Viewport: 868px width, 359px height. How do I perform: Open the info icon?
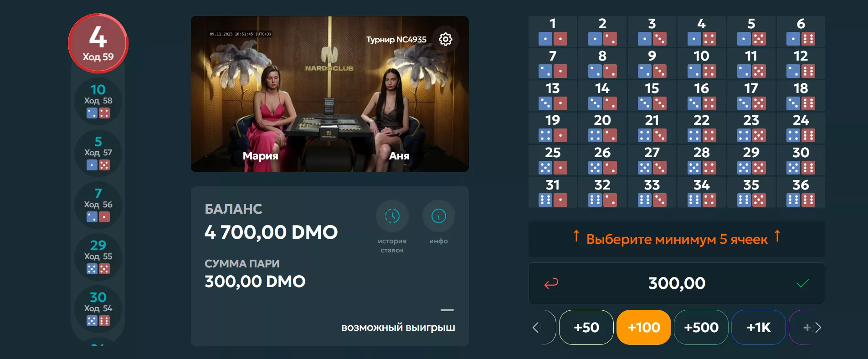point(438,216)
